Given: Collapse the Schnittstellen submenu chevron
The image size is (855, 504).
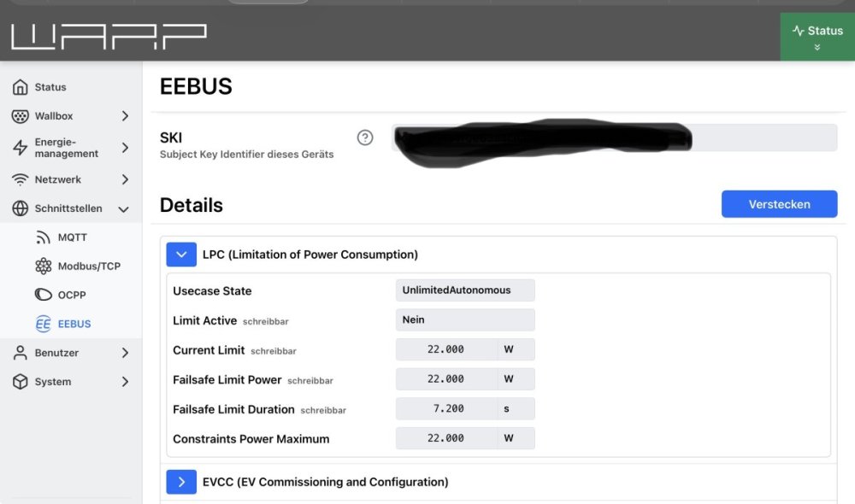Looking at the screenshot, I should [x=124, y=209].
